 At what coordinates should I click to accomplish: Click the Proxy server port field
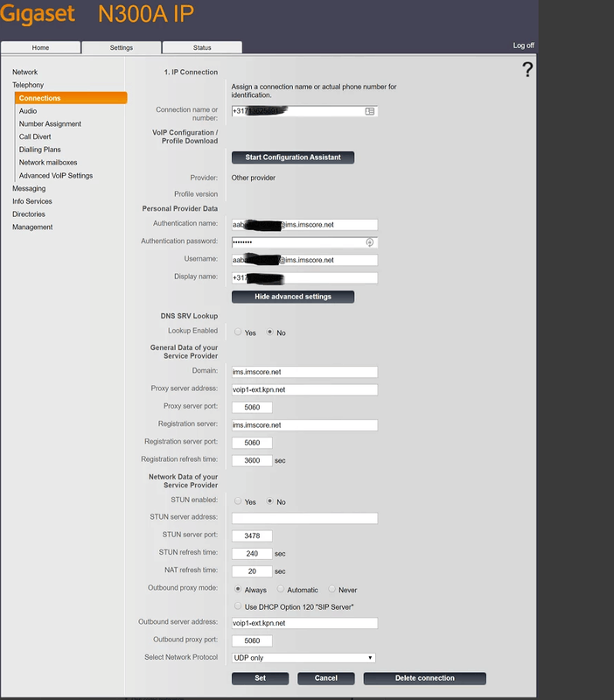click(252, 407)
